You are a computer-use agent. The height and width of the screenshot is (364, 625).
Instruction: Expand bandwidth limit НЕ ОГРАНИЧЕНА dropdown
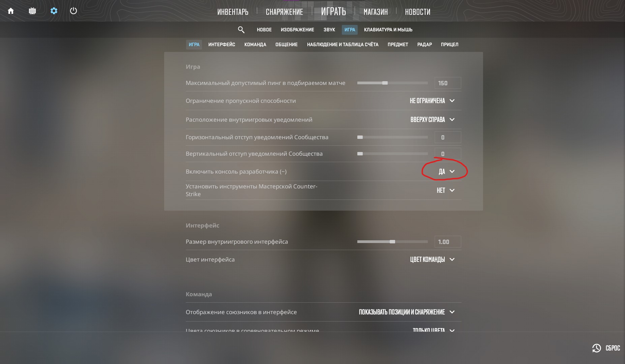point(432,101)
